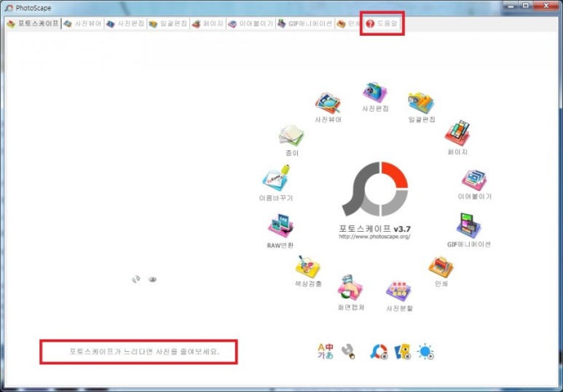Open the 색상검출 color picker tool

pos(307,267)
